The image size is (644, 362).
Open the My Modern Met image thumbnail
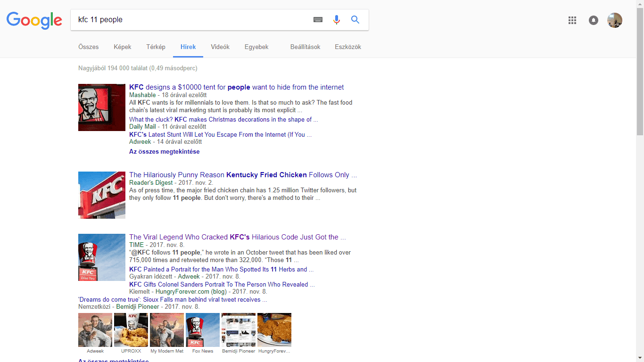pos(167,330)
